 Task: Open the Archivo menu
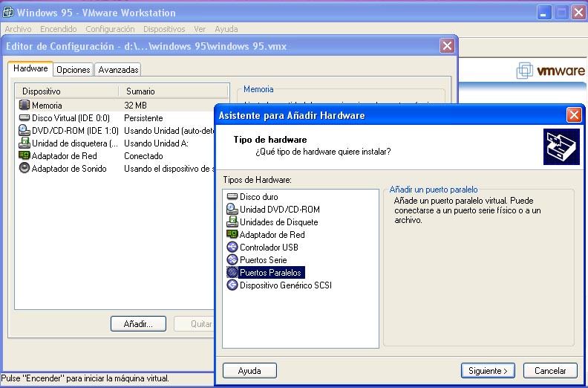[x=18, y=29]
